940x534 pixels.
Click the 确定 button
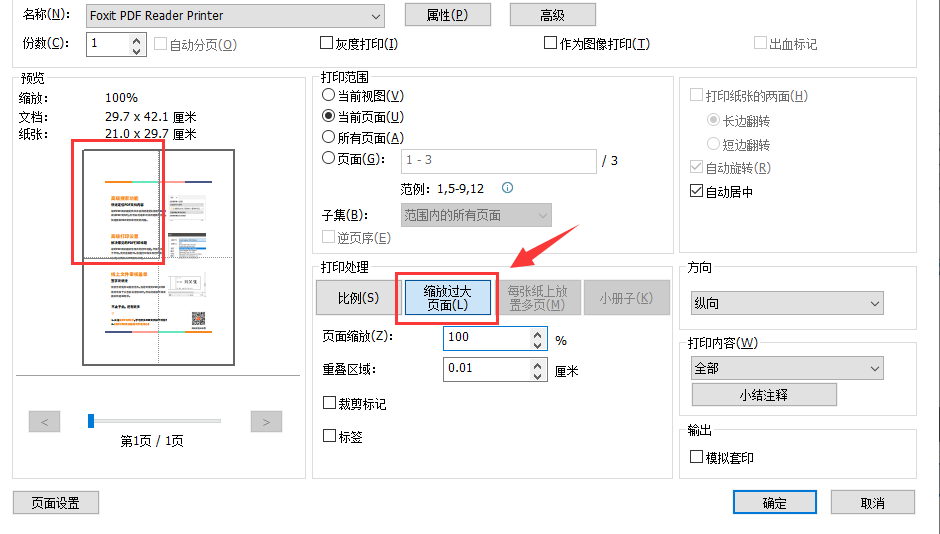coord(774,503)
